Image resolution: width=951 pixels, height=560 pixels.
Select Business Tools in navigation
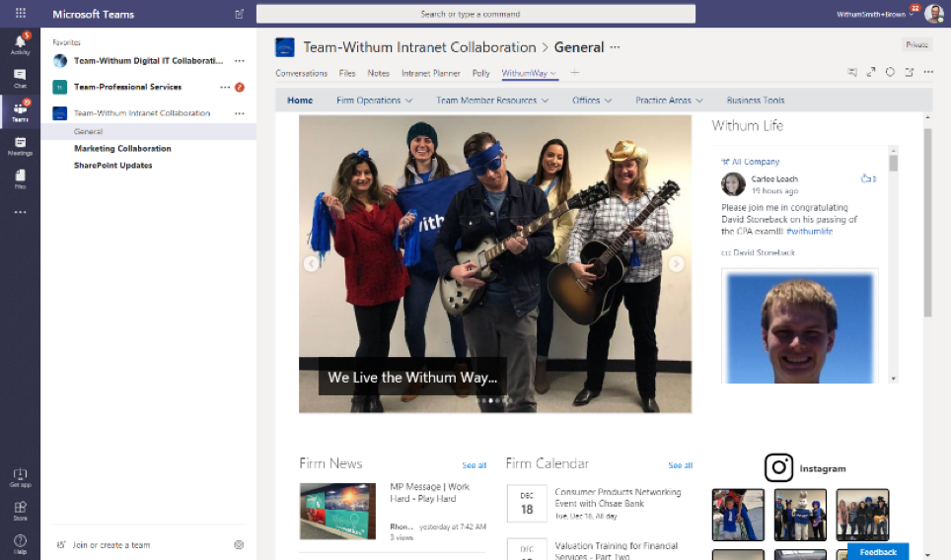755,101
